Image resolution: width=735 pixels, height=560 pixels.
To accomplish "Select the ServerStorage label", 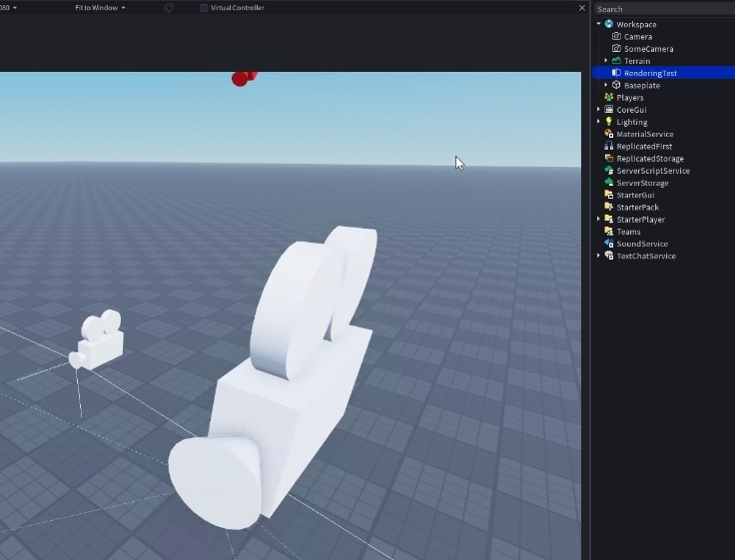I will (642, 183).
